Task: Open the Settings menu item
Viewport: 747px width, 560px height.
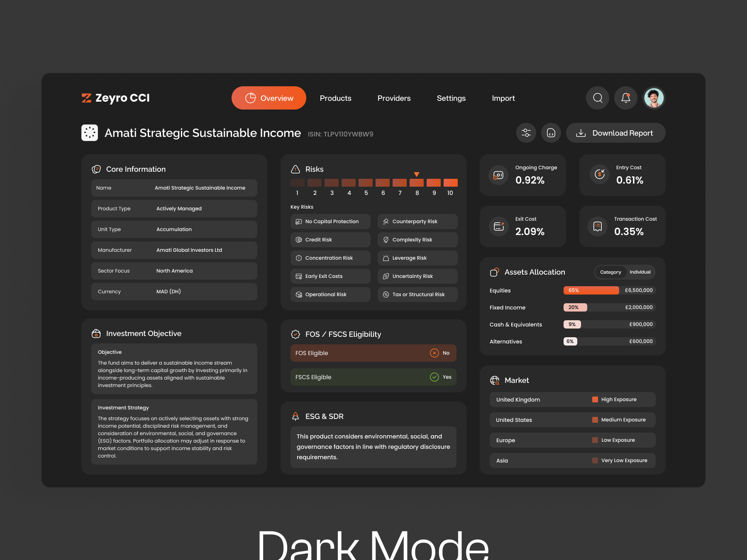Action: coord(451,98)
